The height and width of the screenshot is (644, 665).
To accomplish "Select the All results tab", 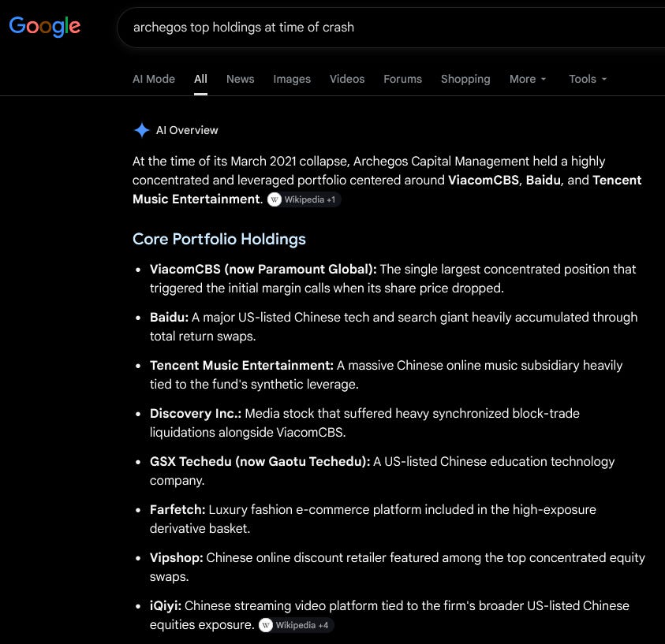I will tap(200, 79).
